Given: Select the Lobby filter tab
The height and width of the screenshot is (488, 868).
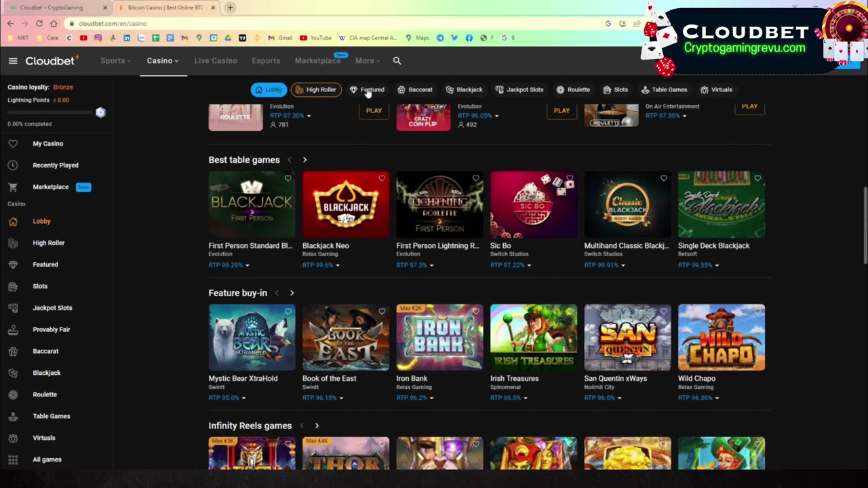Looking at the screenshot, I should 269,89.
